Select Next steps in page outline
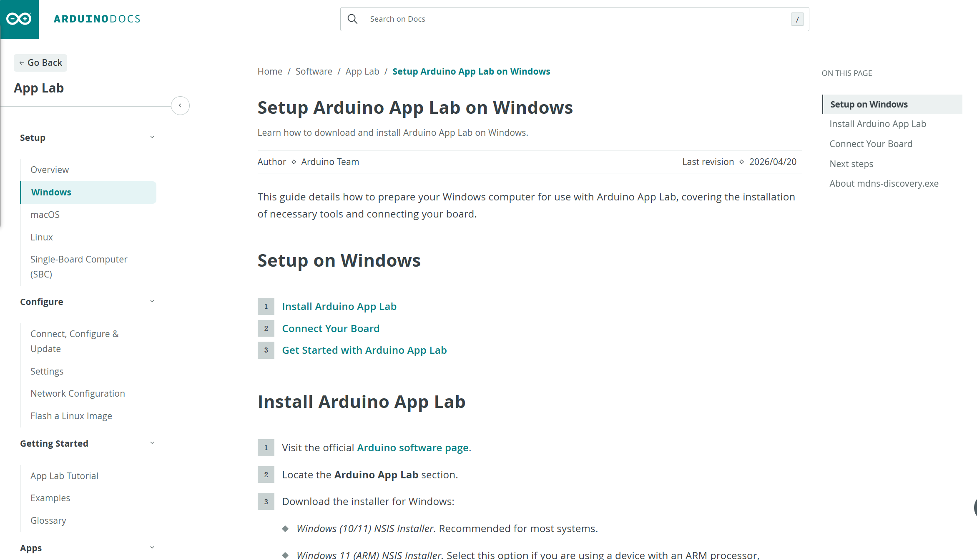The height and width of the screenshot is (560, 977). pos(851,164)
